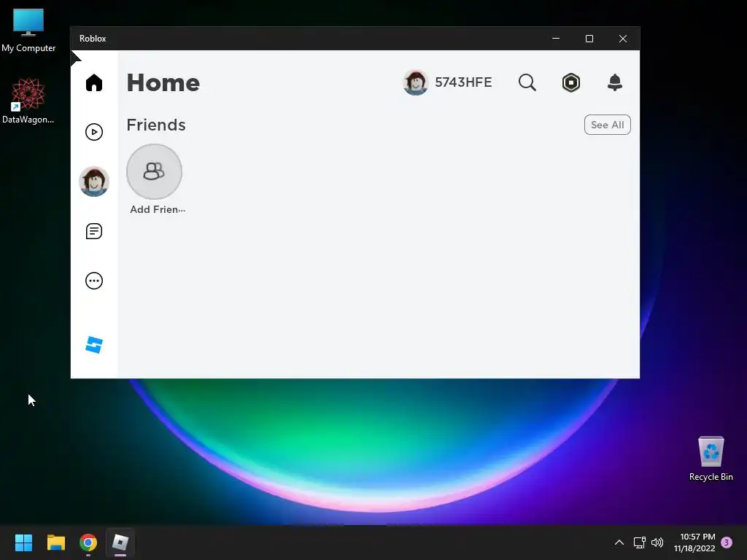Select the DataWagon desktop shortcut

point(28,101)
